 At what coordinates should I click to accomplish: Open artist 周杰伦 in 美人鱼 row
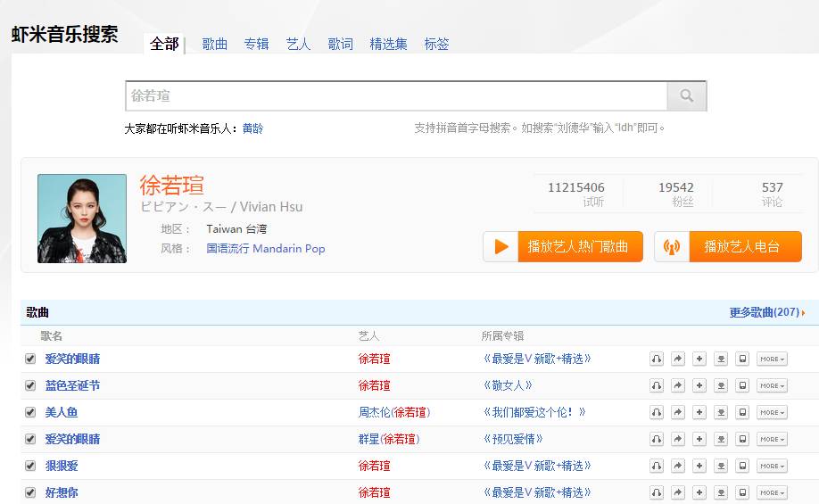pos(374,412)
